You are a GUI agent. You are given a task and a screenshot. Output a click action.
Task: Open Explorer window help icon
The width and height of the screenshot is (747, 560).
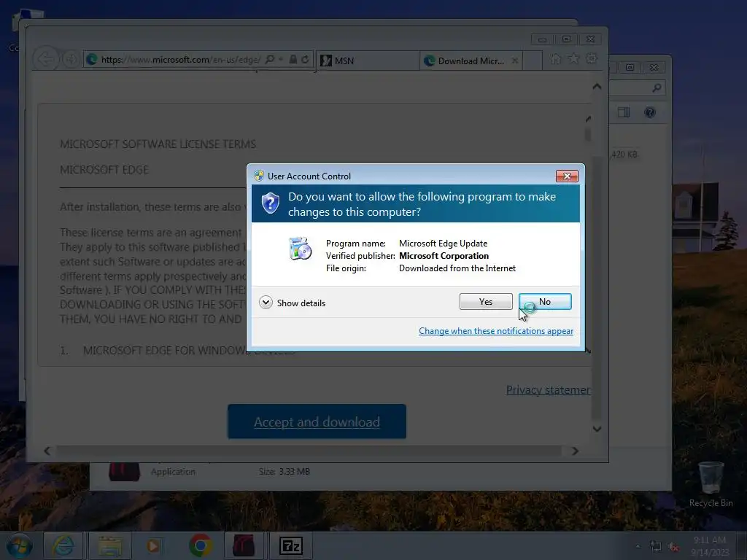coord(650,112)
